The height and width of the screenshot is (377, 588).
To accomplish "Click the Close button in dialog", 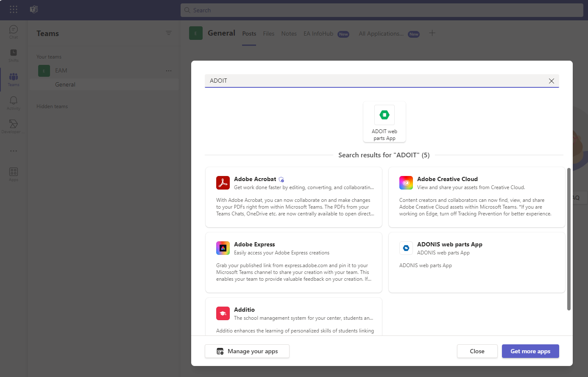I will point(477,351).
